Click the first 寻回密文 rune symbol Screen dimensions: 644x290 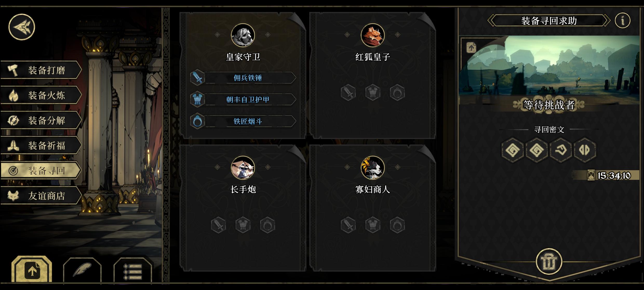[x=513, y=150]
